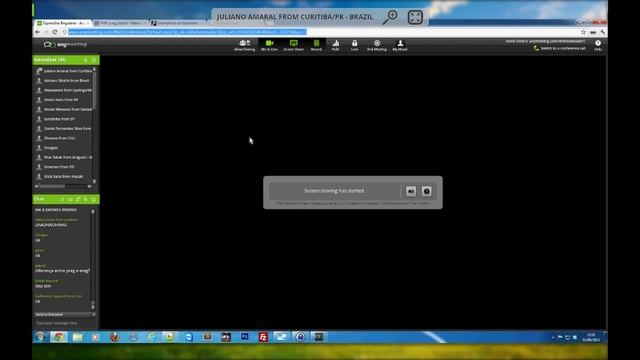640x360 pixels.
Task: Open the browser wrench settings menu
Action: click(602, 32)
